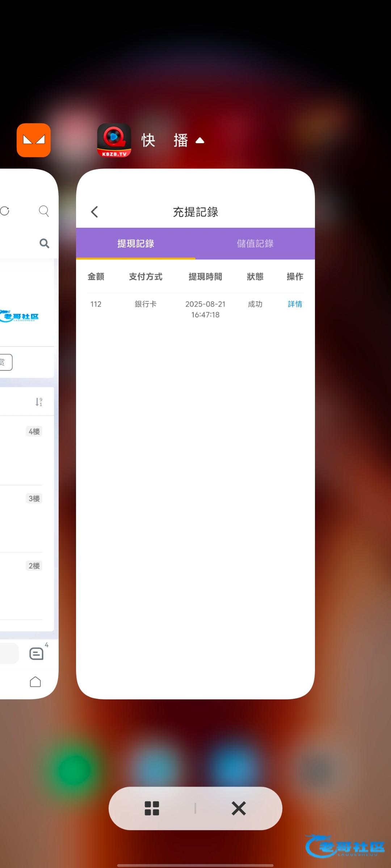Tap the four-square grid icon in bottom bar
Viewport: 391px width, 868px height.
point(152,808)
